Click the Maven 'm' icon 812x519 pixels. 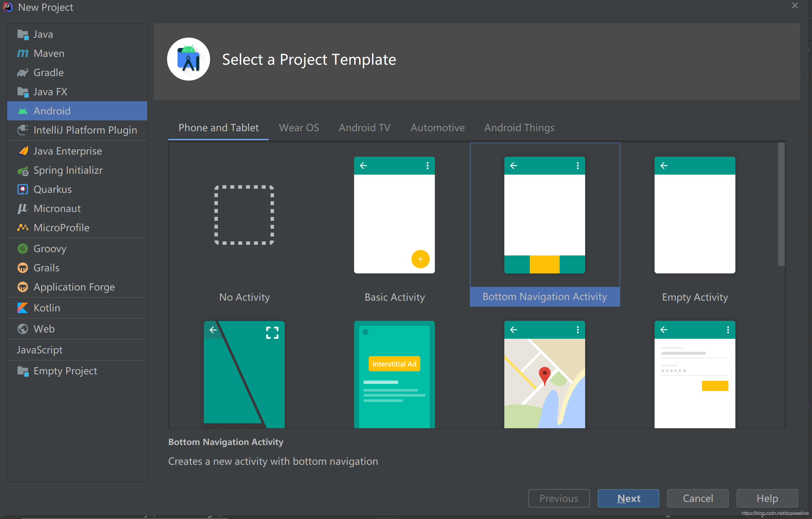22,53
